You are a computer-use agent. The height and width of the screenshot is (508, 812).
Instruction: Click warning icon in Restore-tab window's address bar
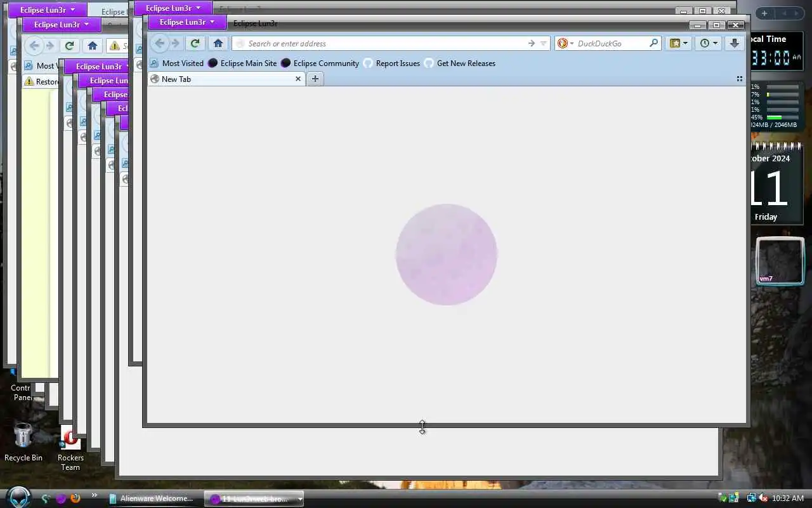click(114, 46)
